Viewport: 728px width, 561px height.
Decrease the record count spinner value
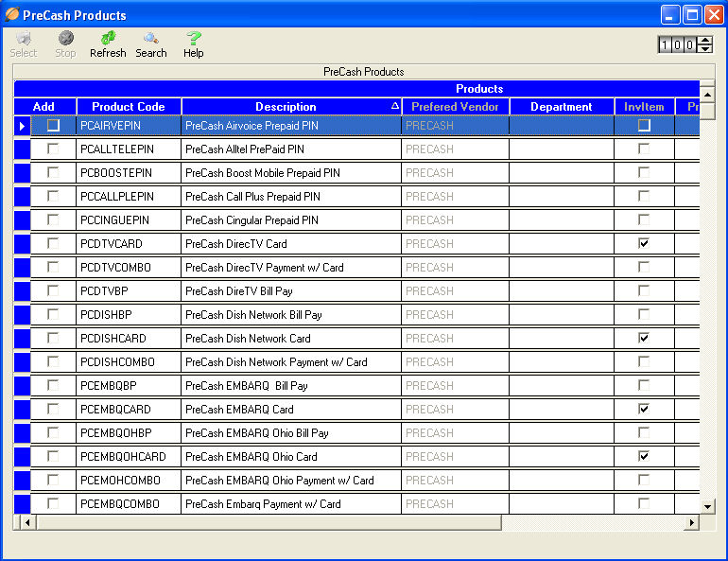click(x=705, y=48)
